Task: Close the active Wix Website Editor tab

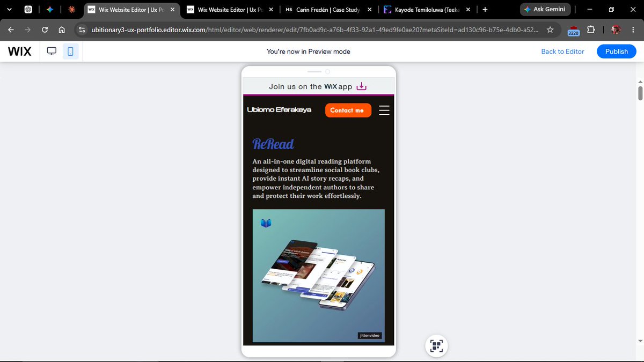Action: 172,9
